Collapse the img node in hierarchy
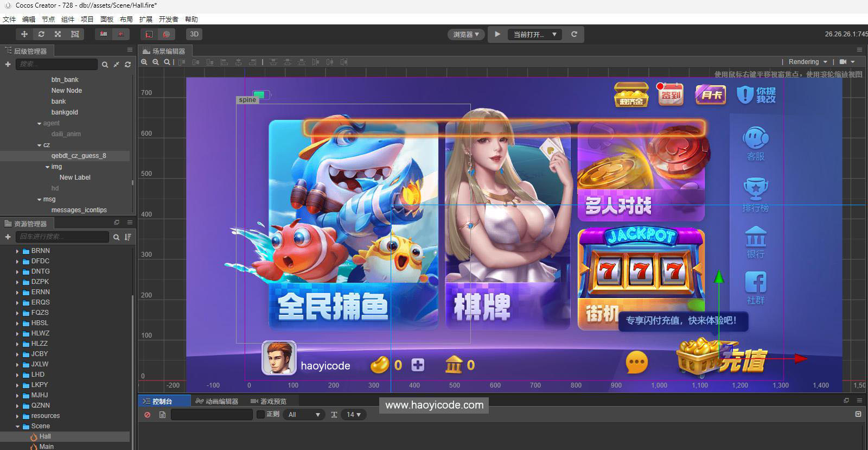The width and height of the screenshot is (868, 450). pos(47,167)
